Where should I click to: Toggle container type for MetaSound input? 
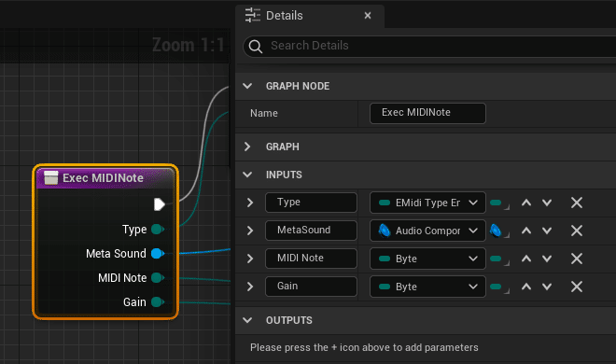click(x=498, y=231)
